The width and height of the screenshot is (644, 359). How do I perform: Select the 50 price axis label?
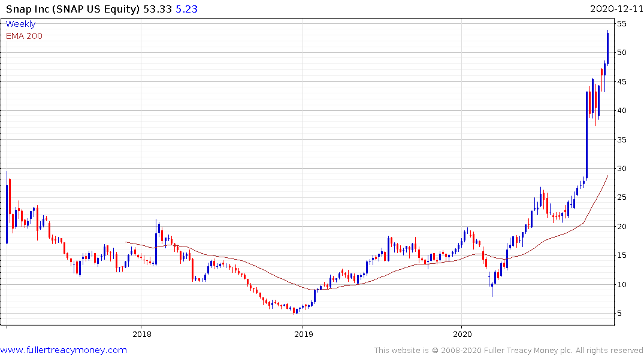click(622, 53)
